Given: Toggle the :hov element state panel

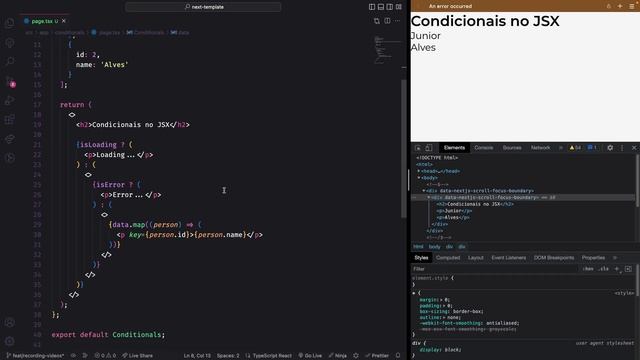Looking at the screenshot, I should (588, 269).
